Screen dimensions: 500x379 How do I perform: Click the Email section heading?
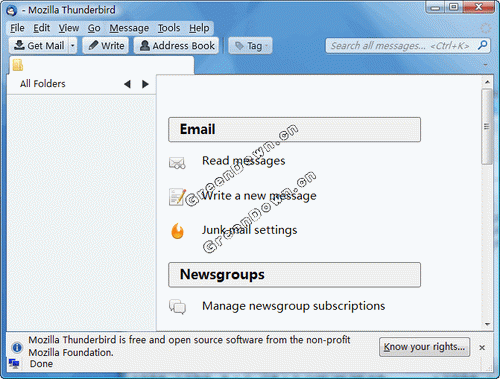197,129
